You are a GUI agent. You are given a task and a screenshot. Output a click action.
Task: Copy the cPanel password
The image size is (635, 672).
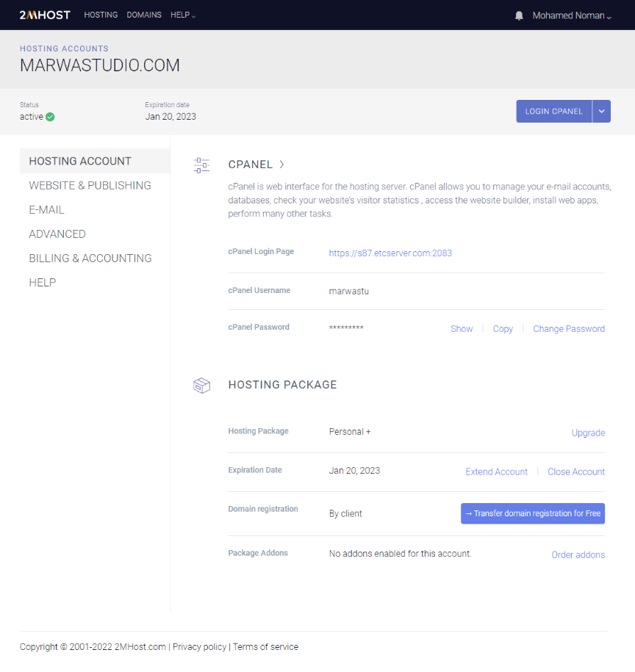tap(503, 329)
